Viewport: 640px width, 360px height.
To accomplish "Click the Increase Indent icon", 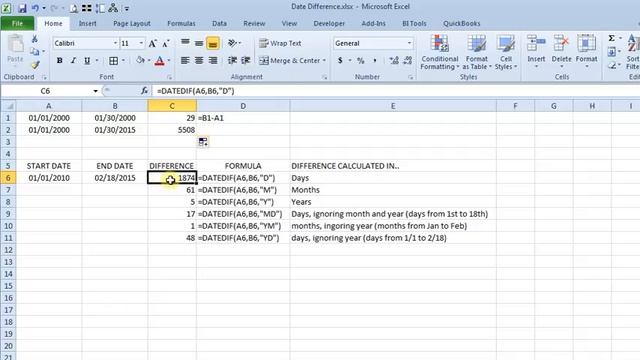I will (246, 60).
